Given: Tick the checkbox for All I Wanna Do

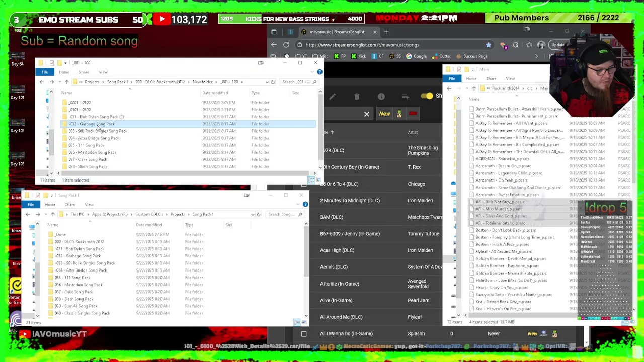Looking at the screenshot, I should (304, 334).
